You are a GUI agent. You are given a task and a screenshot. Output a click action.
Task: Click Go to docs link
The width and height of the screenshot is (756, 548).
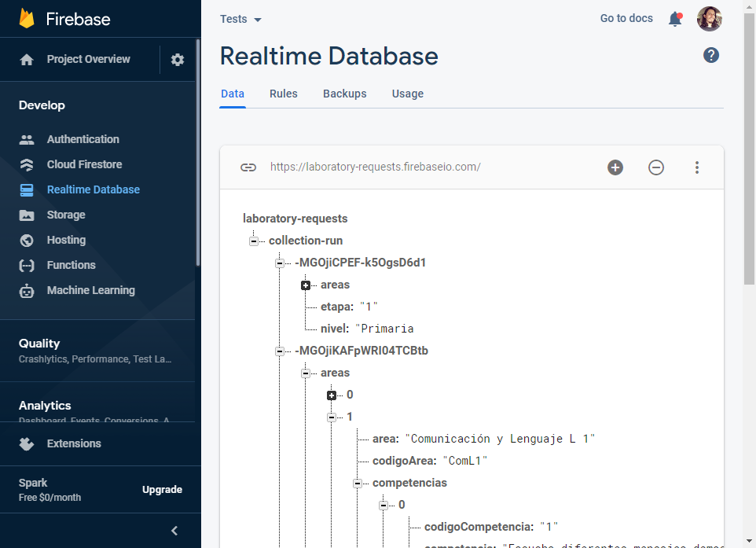[626, 18]
